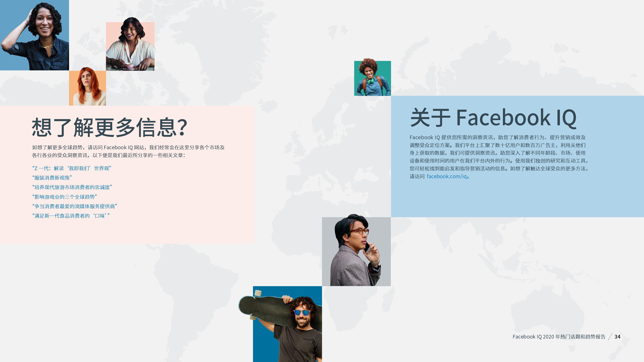This screenshot has width=644, height=362.
Task: Click photo of man talking on phone
Action: pyautogui.click(x=356, y=252)
